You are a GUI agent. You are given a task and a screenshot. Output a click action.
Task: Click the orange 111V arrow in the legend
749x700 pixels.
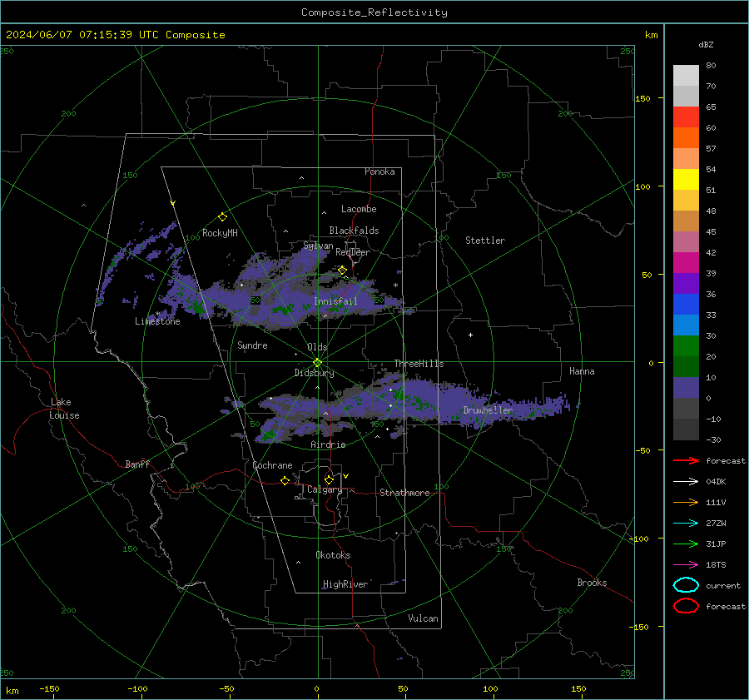(x=686, y=502)
